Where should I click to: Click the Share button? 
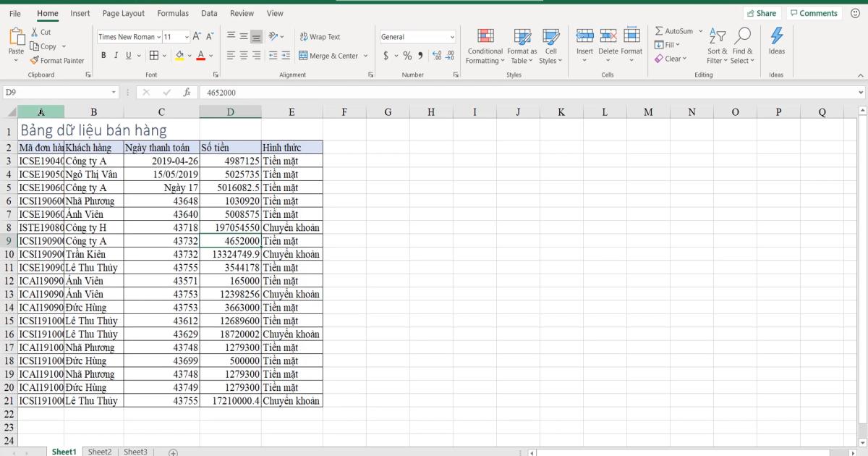pos(763,12)
